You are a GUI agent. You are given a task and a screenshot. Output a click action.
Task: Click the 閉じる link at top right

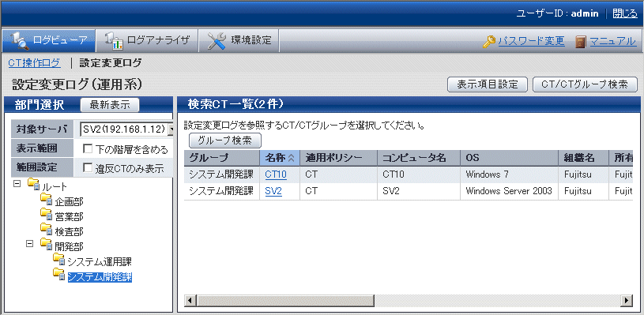pos(625,13)
